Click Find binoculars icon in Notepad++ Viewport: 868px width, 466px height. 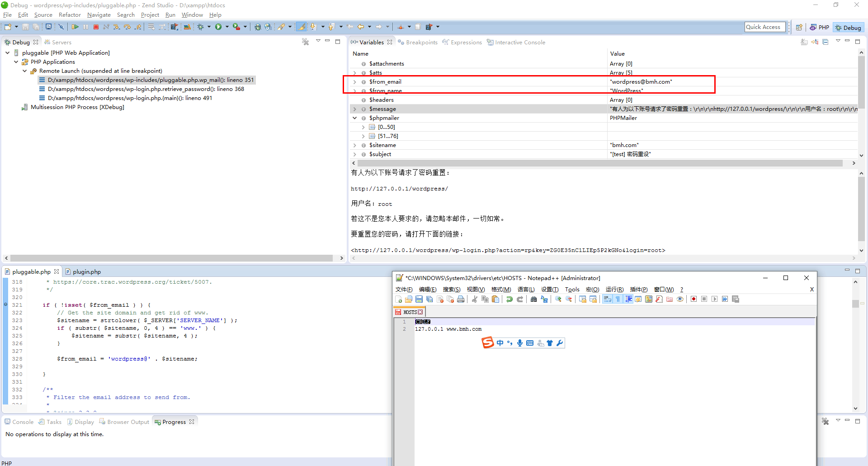pos(533,299)
